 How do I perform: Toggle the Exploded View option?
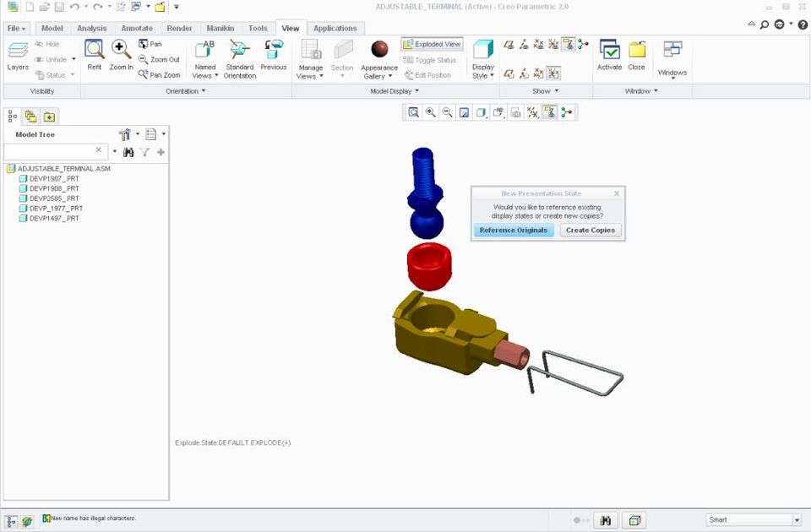coord(432,43)
